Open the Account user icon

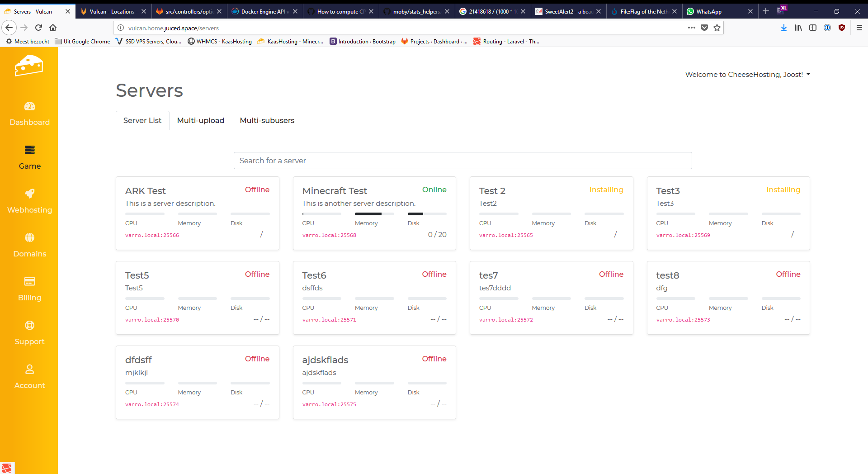[x=29, y=369]
